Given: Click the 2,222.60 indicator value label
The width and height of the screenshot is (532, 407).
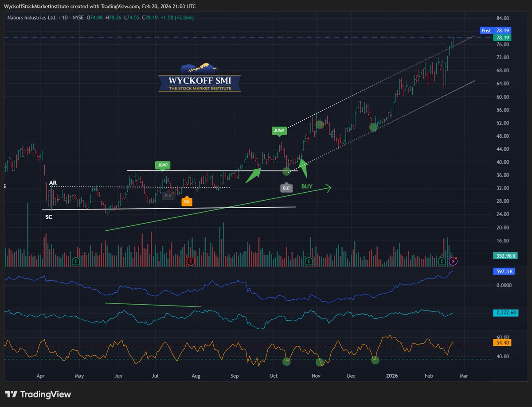Looking at the screenshot, I should point(504,313).
